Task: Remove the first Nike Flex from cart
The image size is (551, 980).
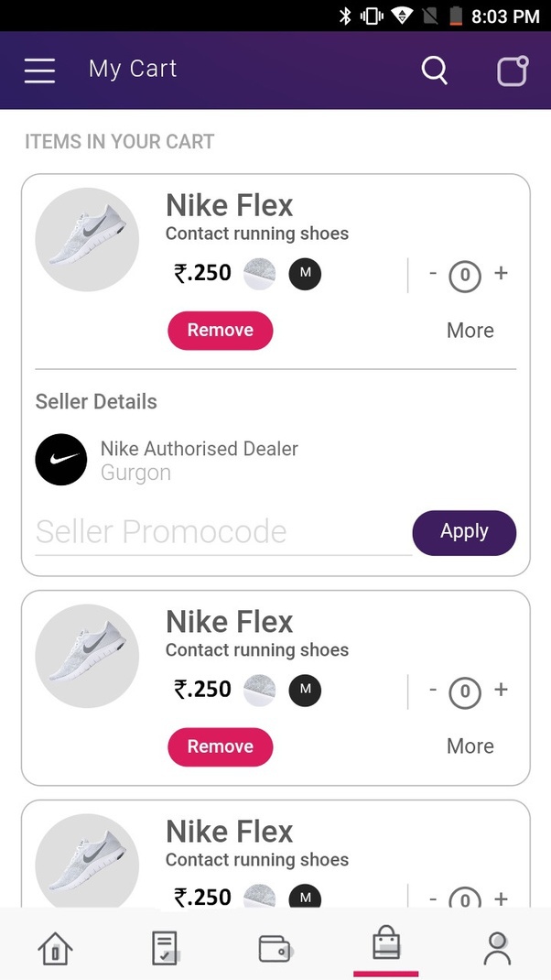Action: click(x=220, y=331)
